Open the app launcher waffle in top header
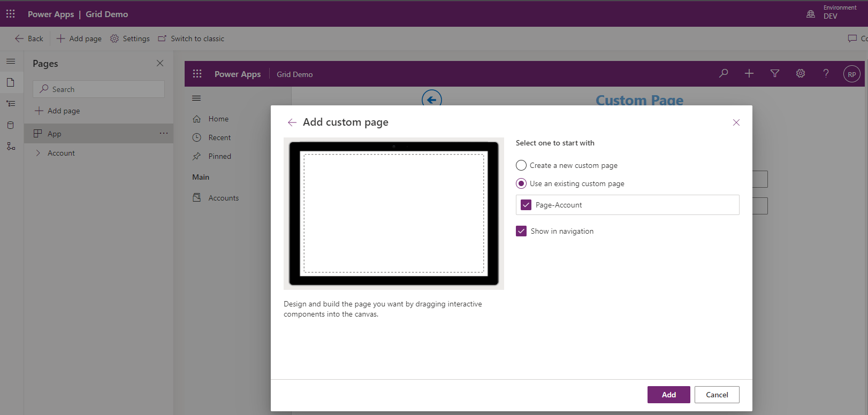 click(x=11, y=14)
